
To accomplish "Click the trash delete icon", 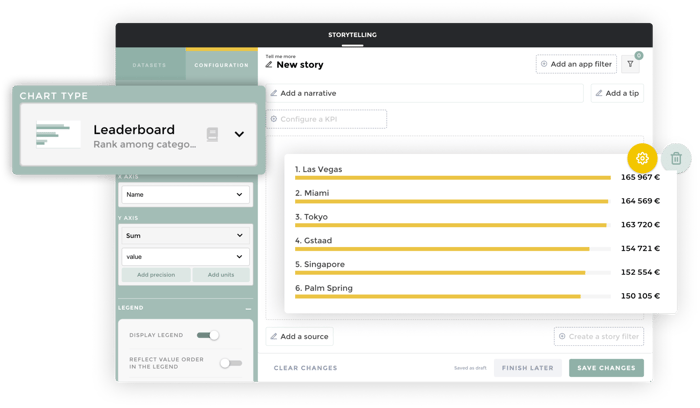I will click(x=676, y=158).
